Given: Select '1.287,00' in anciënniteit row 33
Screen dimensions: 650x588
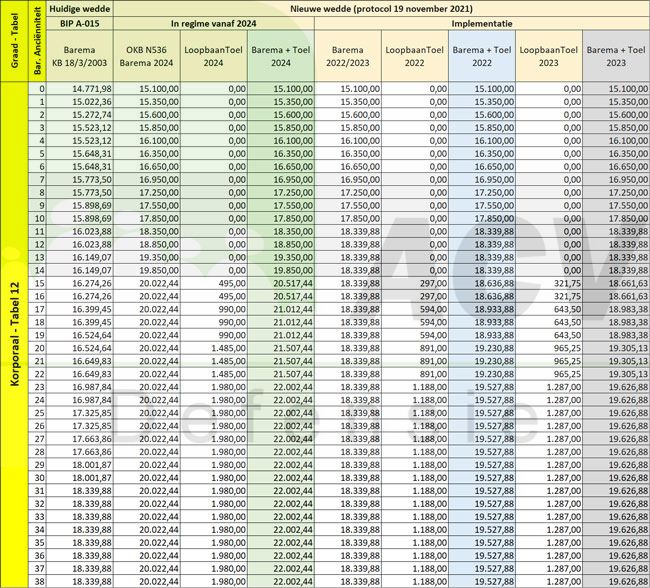Looking at the screenshot, I should point(564,517).
